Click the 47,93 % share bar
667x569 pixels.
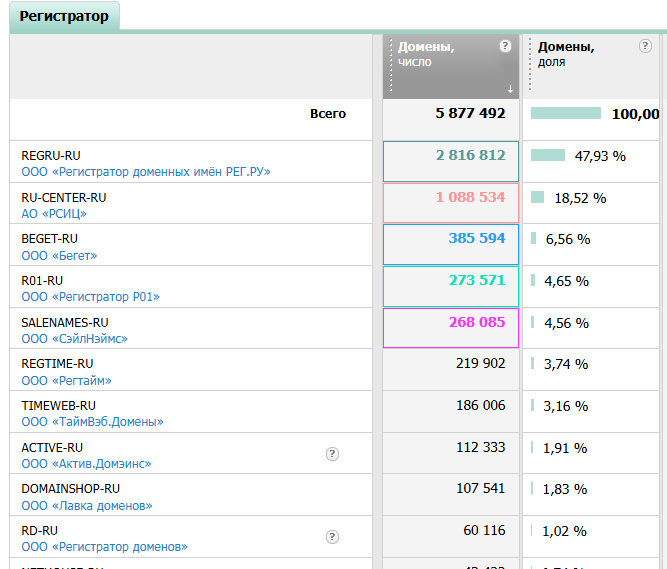(x=548, y=155)
